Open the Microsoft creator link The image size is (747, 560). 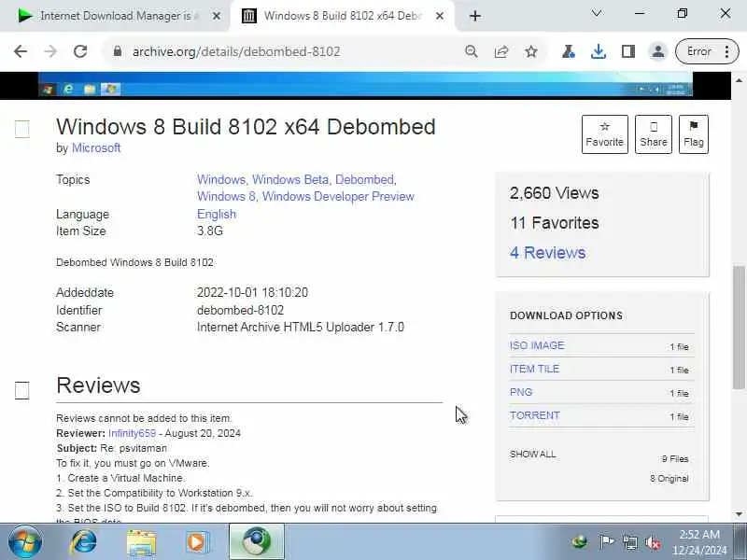pos(96,147)
